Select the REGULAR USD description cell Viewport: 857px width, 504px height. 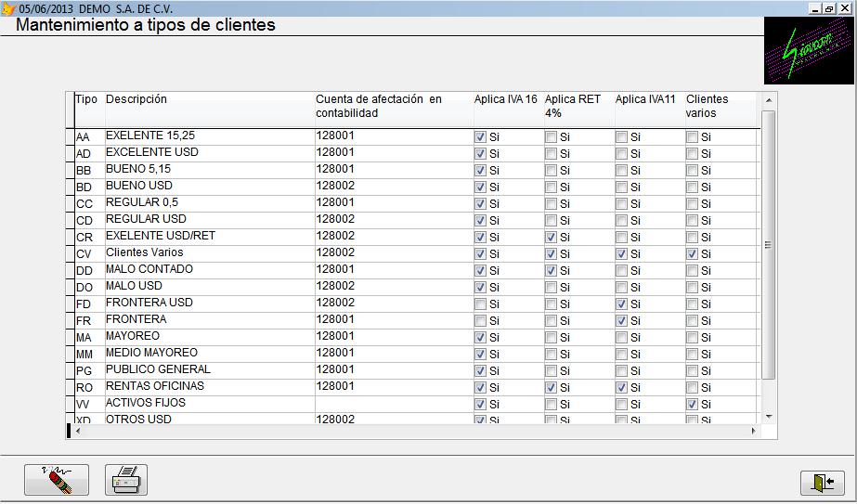tap(209, 220)
